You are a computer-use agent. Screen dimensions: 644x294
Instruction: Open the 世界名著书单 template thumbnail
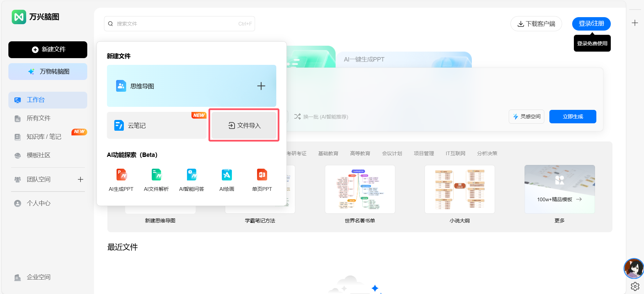pos(360,190)
